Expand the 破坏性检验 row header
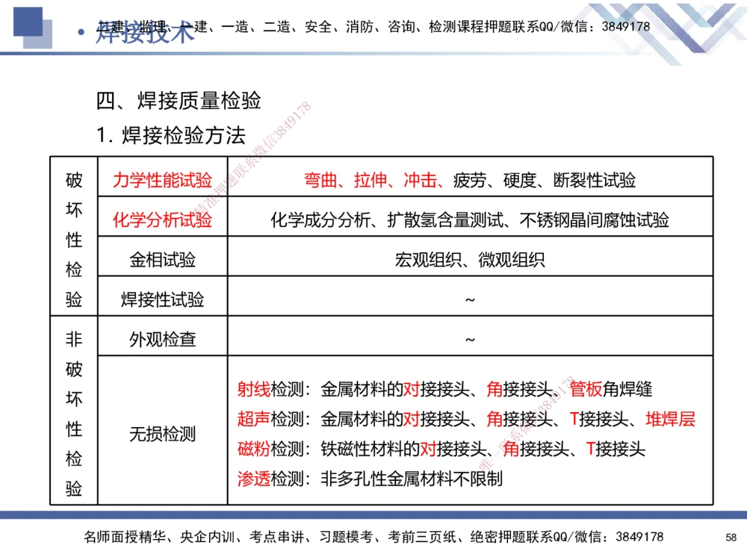This screenshot has height=560, width=747. coord(72,235)
